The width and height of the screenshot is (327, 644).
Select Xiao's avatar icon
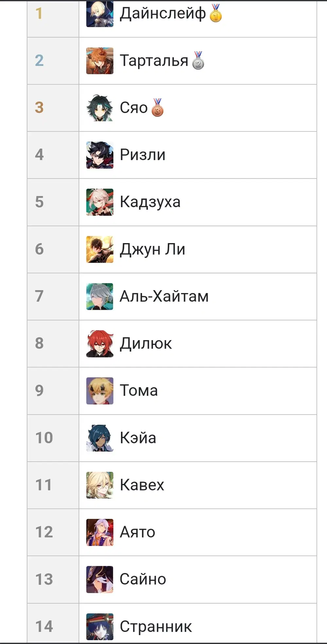[x=100, y=108]
